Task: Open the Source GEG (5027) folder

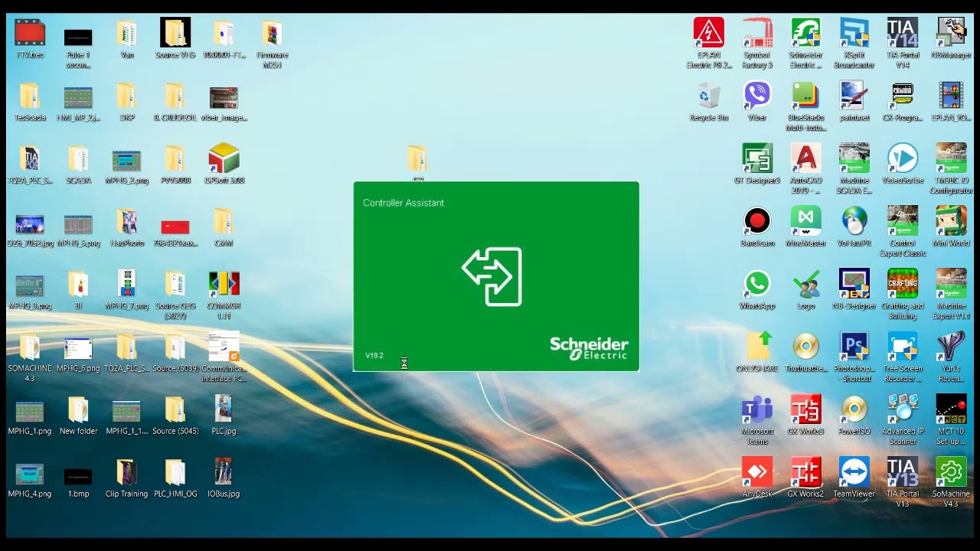Action: click(175, 284)
